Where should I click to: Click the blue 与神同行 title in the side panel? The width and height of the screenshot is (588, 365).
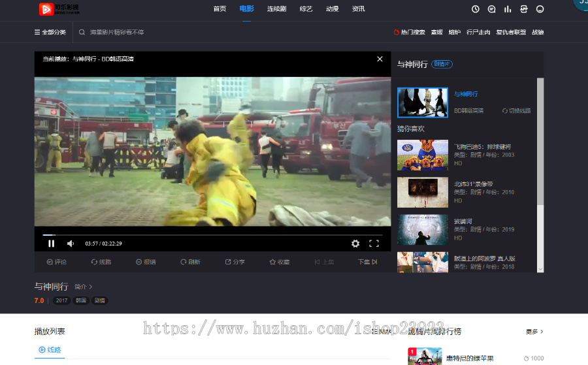tap(466, 94)
